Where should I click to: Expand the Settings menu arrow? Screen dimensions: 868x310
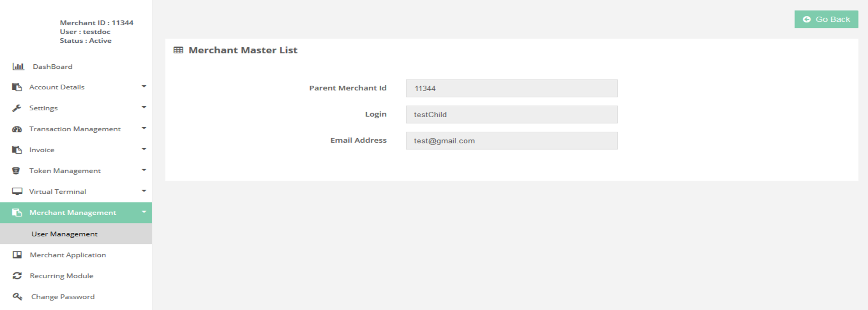pyautogui.click(x=144, y=108)
